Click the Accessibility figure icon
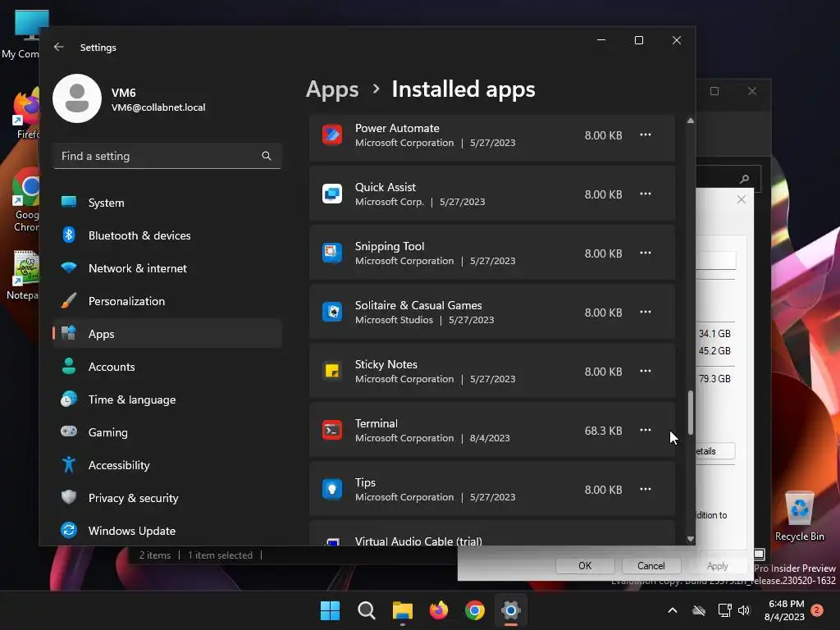 pyautogui.click(x=69, y=464)
